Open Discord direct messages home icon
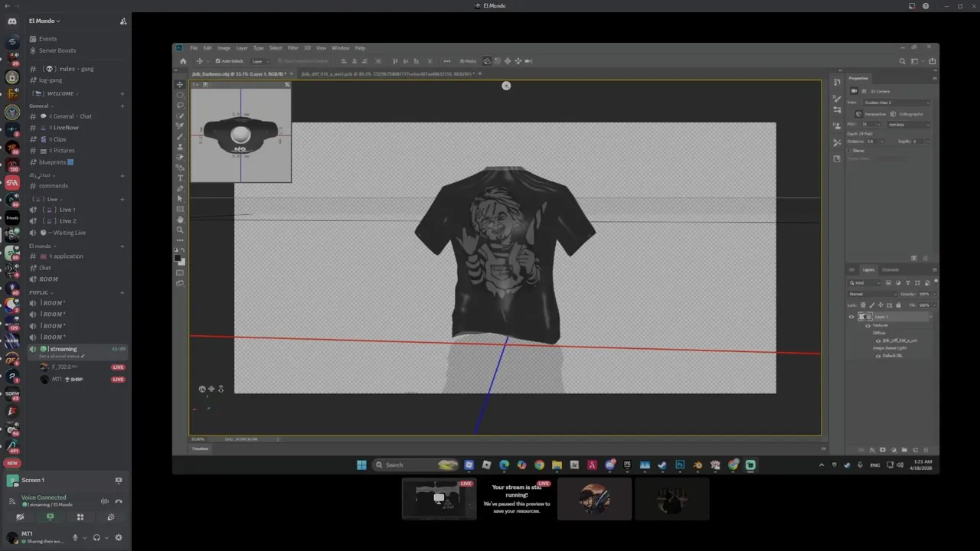Viewport: 980px width, 551px height. [x=12, y=21]
